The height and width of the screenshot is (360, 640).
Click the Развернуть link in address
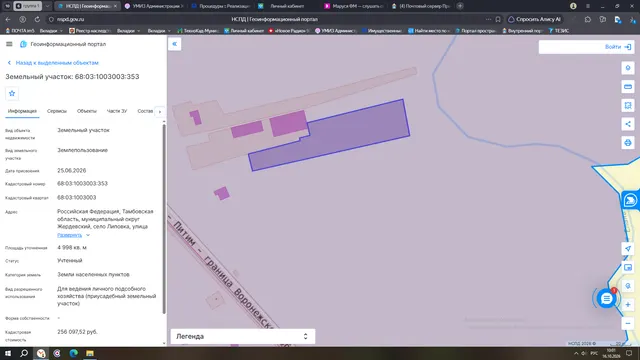69,235
